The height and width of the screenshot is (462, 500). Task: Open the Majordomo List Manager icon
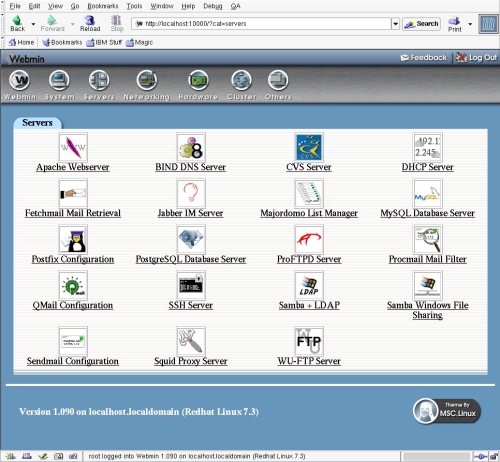click(309, 193)
